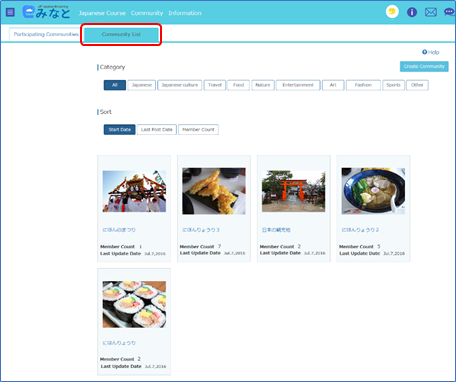The width and height of the screenshot is (456, 382).
Task: Open the yellow profile avatar icon
Action: tap(392, 12)
